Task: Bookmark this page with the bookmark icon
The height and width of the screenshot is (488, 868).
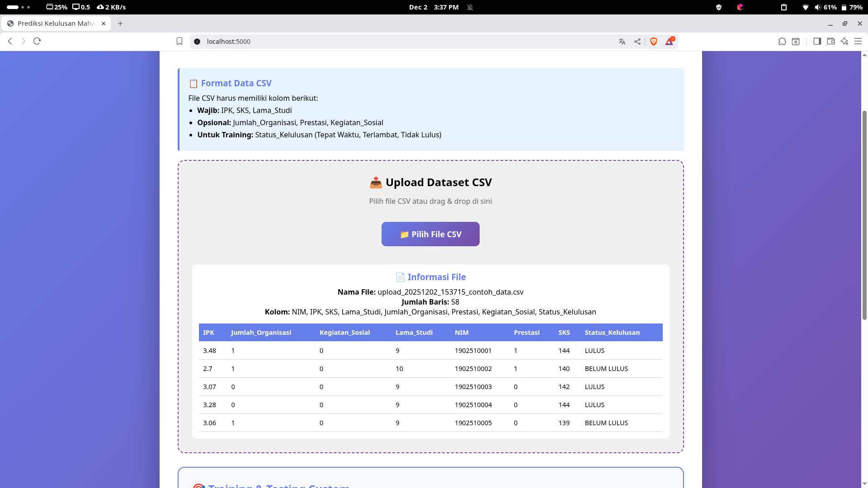Action: 179,42
